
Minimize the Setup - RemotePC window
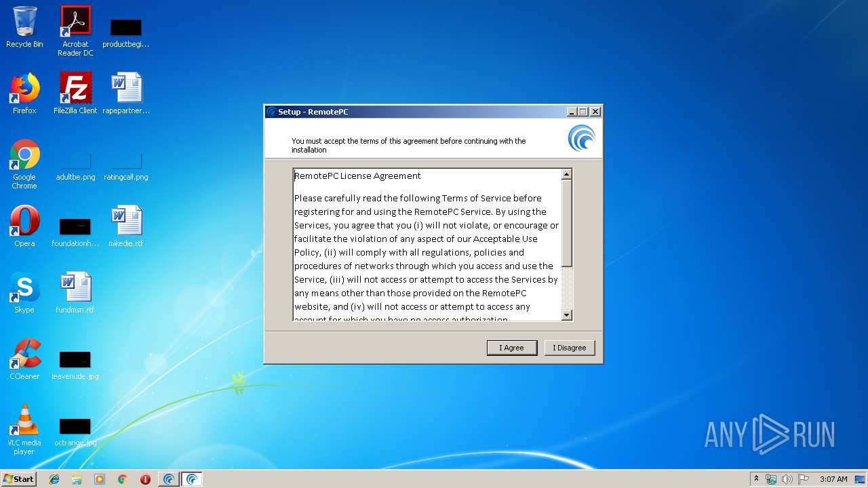point(572,112)
